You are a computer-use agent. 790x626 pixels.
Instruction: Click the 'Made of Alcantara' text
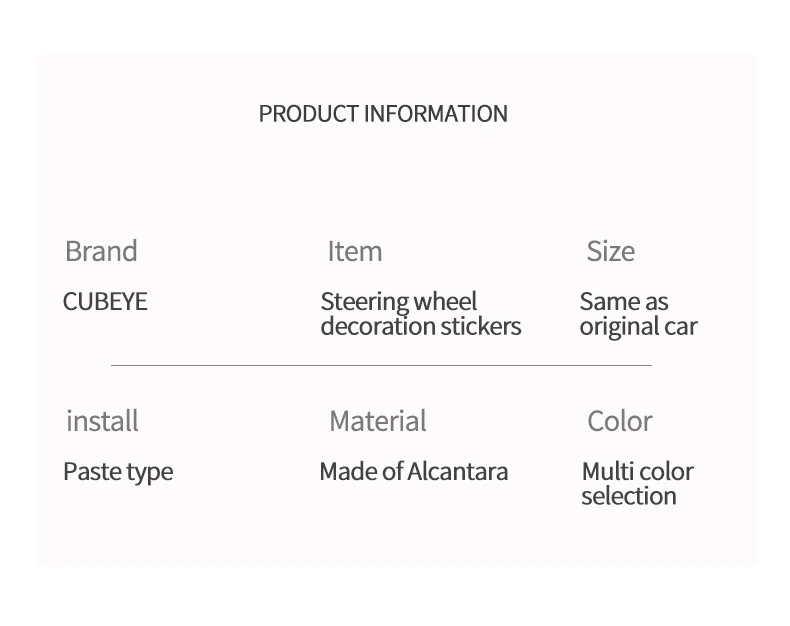(x=414, y=472)
